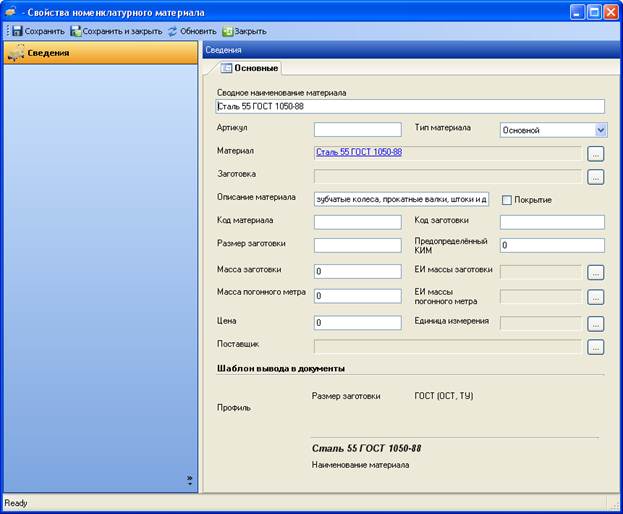This screenshot has height=514, width=623.
Task: Click the Сохранить floppy disk icon
Action: [x=17, y=31]
